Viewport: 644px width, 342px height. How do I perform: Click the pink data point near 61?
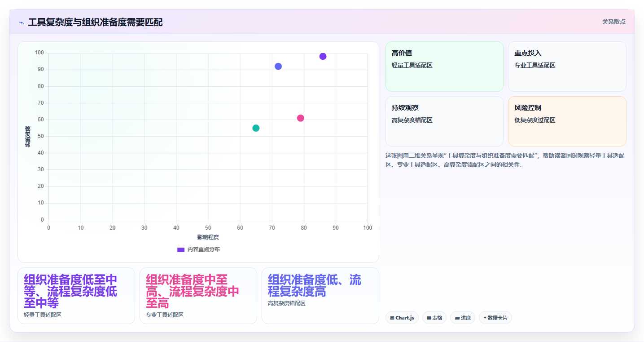[x=301, y=118]
